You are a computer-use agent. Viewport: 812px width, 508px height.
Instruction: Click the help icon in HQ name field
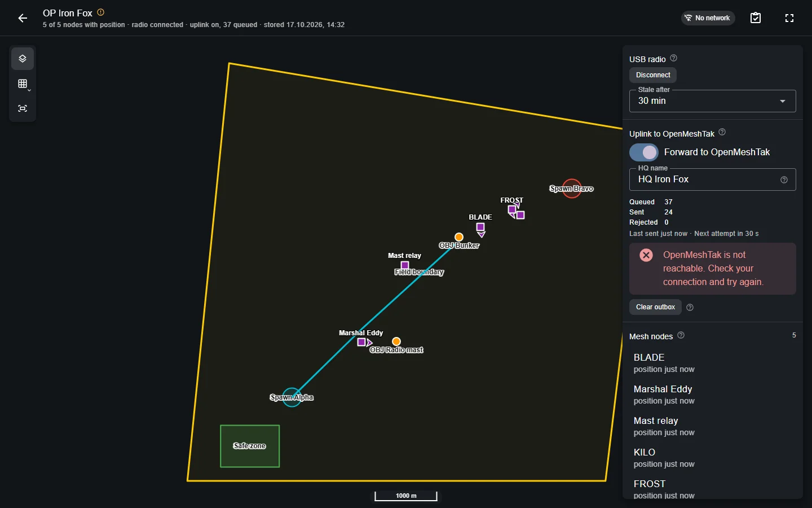tap(784, 180)
